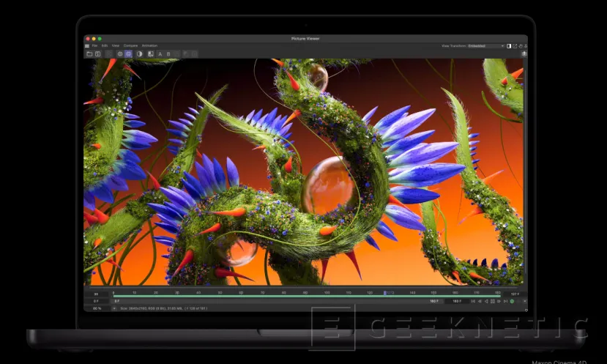The width and height of the screenshot is (607, 364).
Task: Click the green timeline range bar
Action: coord(307,296)
